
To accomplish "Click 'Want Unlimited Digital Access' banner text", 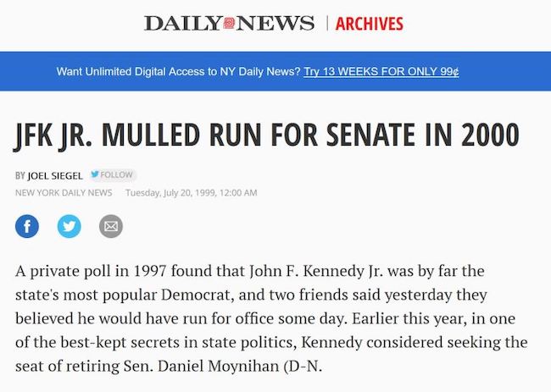I will 178,72.
